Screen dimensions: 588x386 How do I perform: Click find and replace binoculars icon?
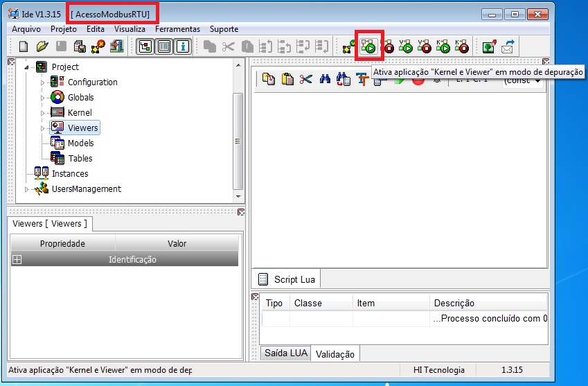[343, 79]
